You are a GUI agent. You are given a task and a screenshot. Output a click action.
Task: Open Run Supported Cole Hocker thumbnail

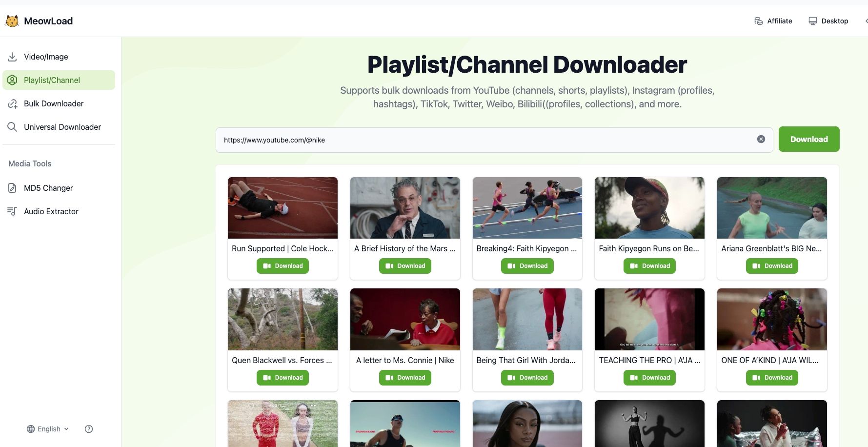283,208
